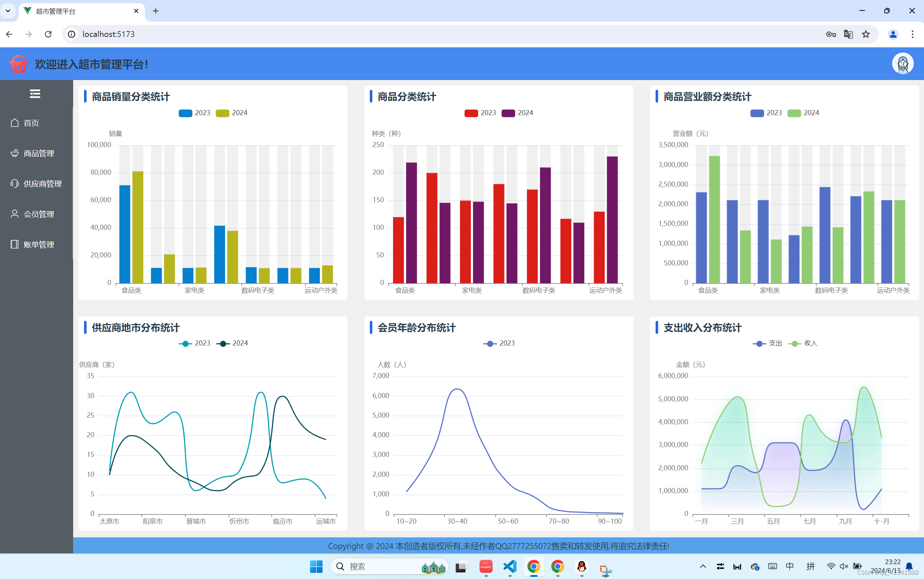The height and width of the screenshot is (579, 924).
Task: Click the muted volume tray icon
Action: 844,566
